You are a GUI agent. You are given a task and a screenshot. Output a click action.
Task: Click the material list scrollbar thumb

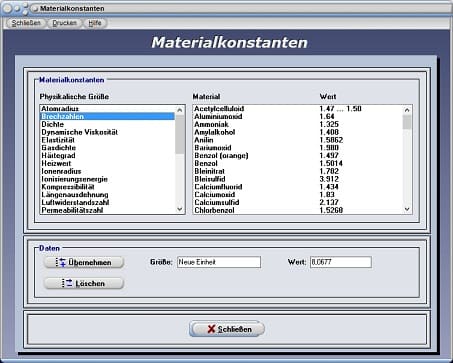[407, 122]
